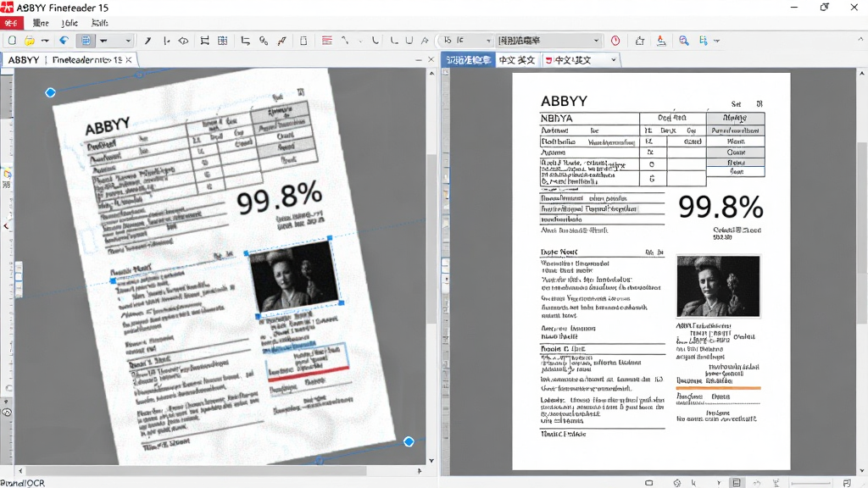Click the red pencil edit icon

click(281, 41)
